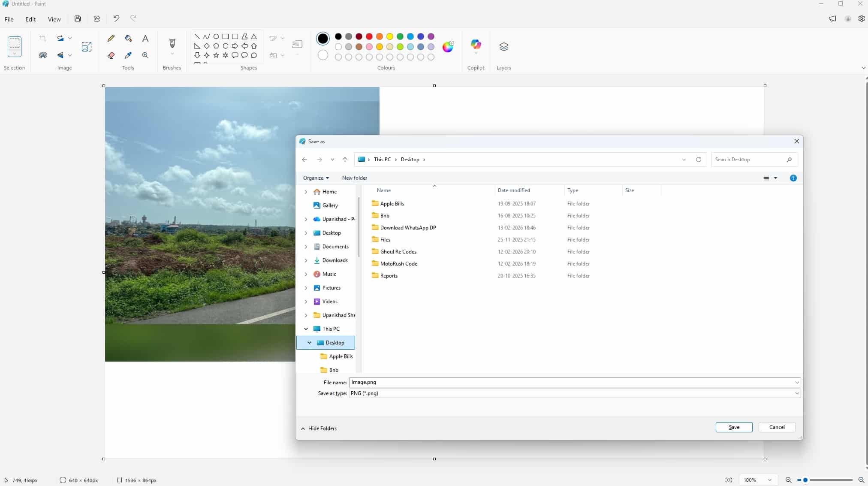
Task: Open the View menu
Action: [54, 19]
